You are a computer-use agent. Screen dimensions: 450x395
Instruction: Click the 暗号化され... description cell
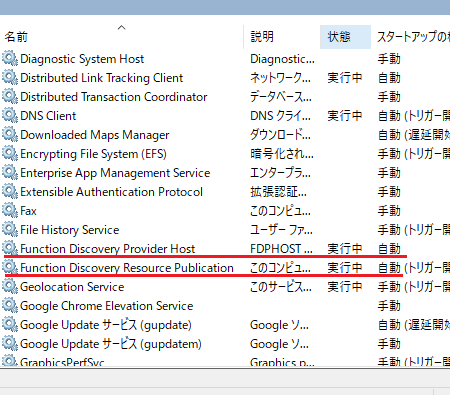pyautogui.click(x=282, y=154)
